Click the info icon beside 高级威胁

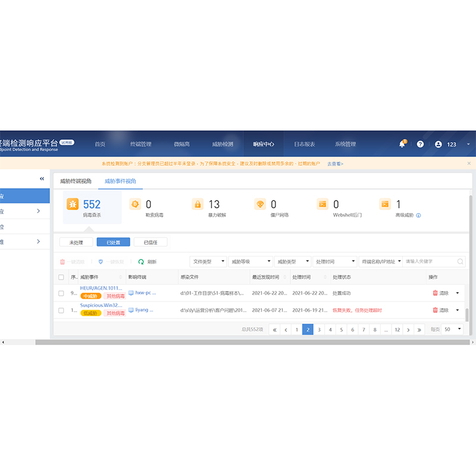tap(418, 215)
